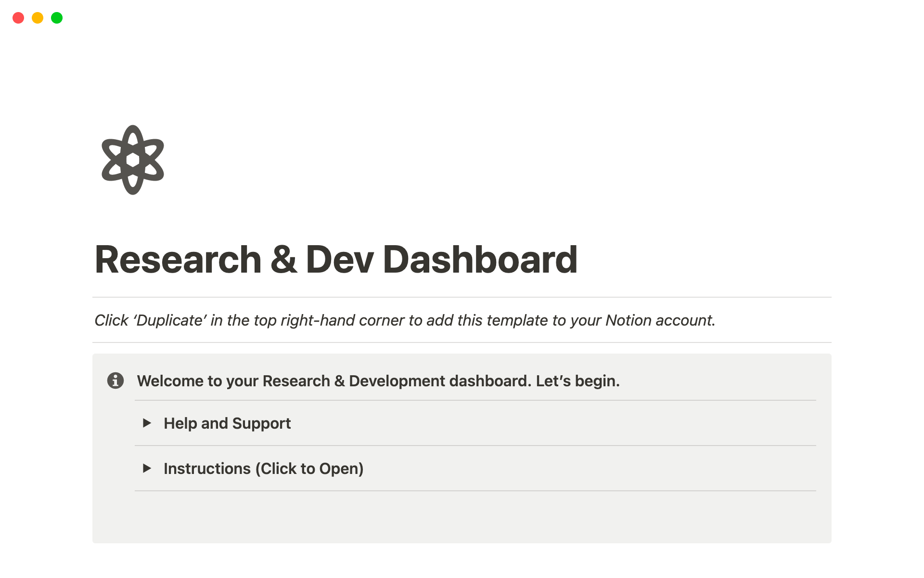Expand the Instructions toggle triangle

[x=147, y=468]
